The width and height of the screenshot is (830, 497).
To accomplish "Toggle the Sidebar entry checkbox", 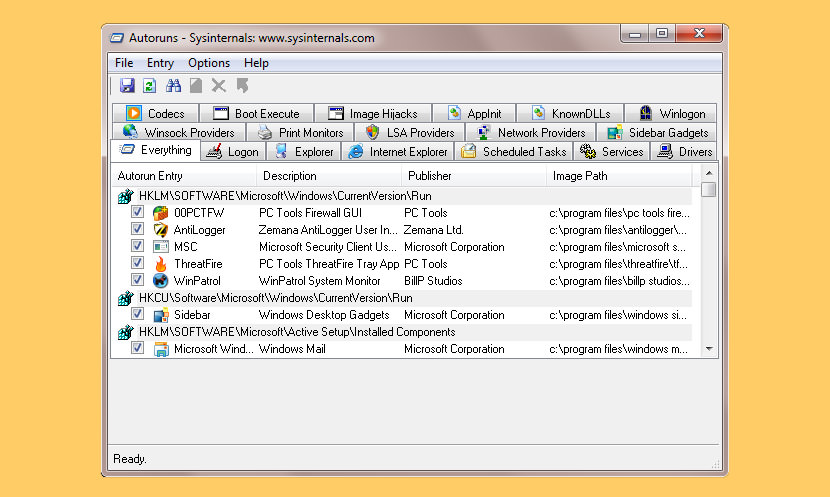I will click(138, 314).
